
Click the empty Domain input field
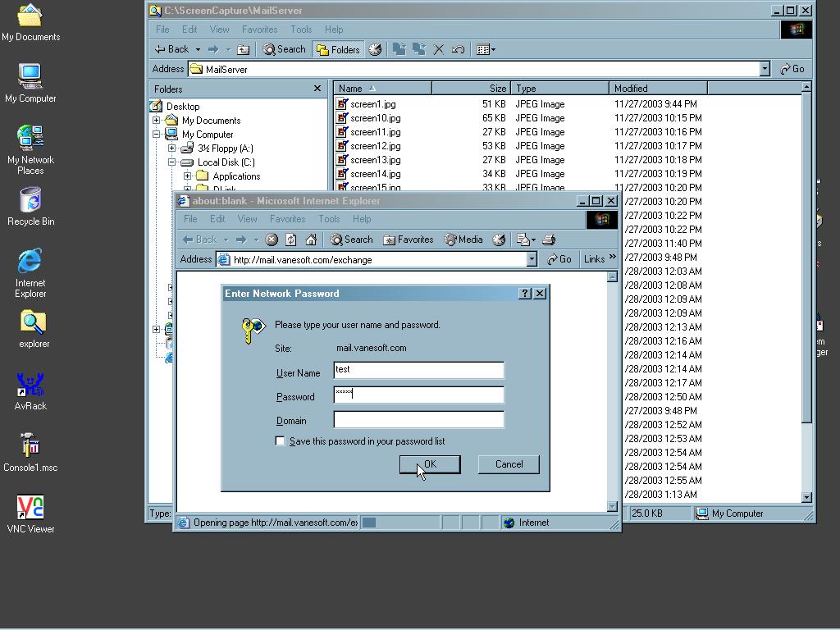(x=418, y=419)
